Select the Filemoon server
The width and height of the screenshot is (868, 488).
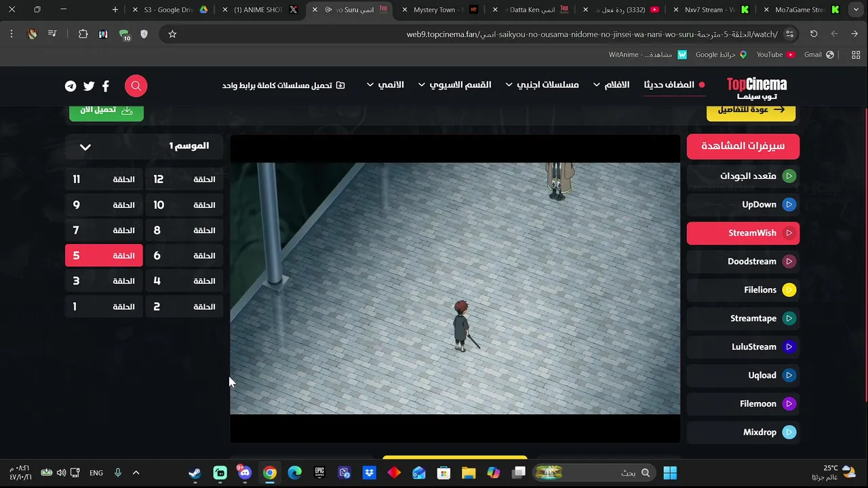click(743, 404)
